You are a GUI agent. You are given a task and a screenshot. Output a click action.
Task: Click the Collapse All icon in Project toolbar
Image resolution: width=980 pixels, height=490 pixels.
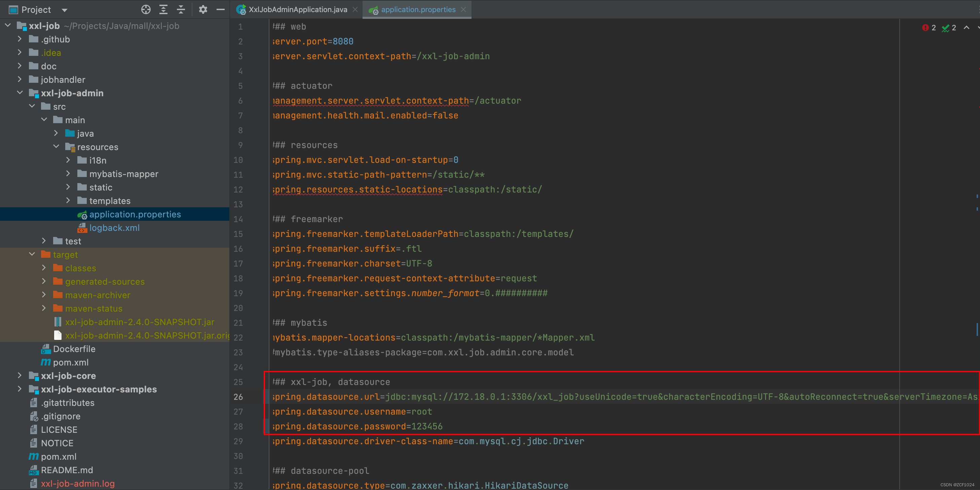click(181, 9)
